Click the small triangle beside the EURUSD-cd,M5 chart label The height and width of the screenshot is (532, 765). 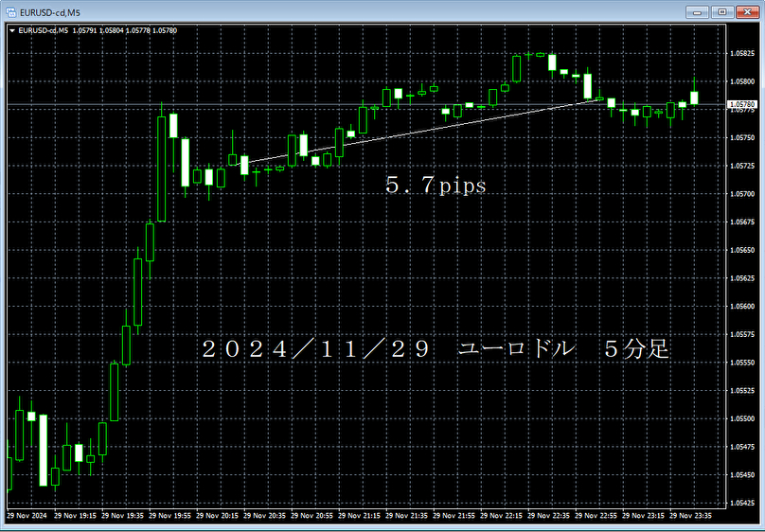(x=11, y=30)
